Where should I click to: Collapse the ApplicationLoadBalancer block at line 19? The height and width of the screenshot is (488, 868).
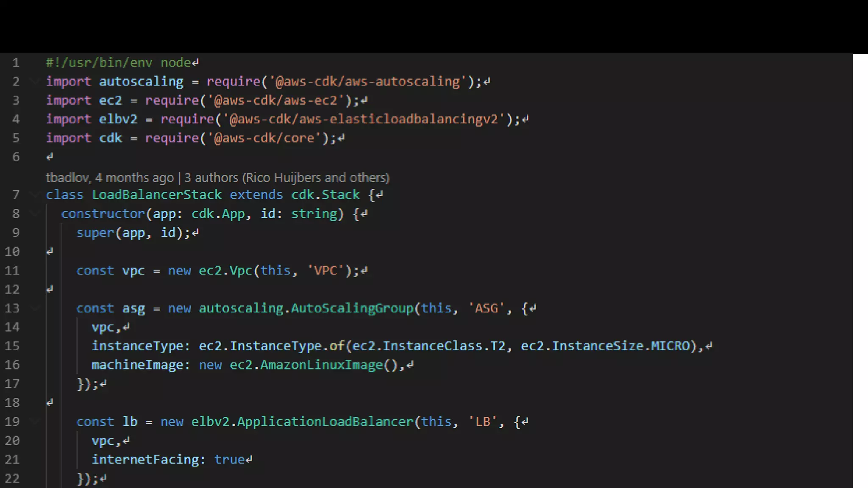36,421
